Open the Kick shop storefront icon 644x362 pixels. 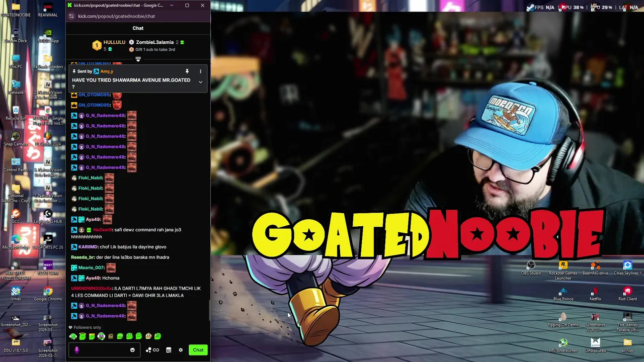[169, 350]
